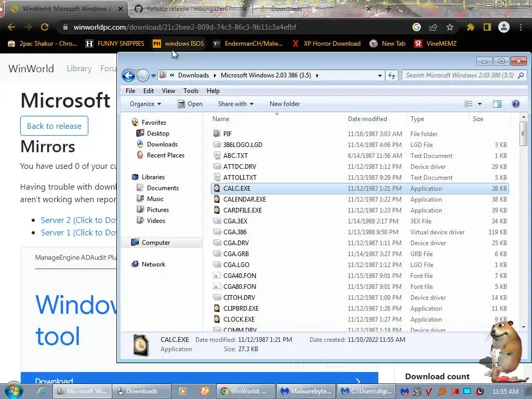This screenshot has height=399, width=532.
Task: Select CLIPBRD.EXE application icon
Action: pyautogui.click(x=217, y=309)
